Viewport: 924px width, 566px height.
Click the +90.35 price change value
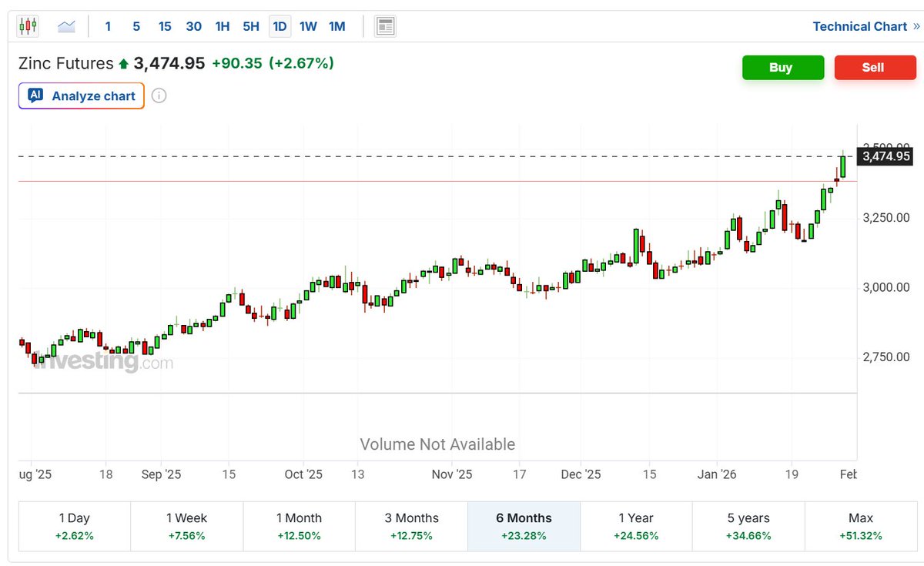(237, 63)
